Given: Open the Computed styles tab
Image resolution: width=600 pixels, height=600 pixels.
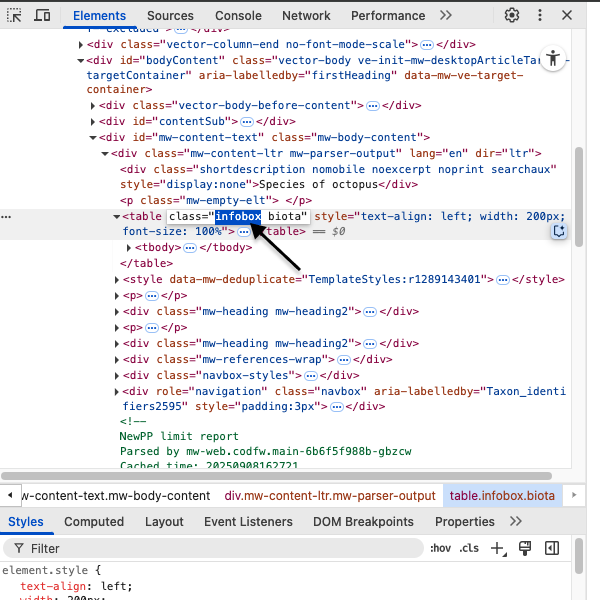Looking at the screenshot, I should pos(94,521).
